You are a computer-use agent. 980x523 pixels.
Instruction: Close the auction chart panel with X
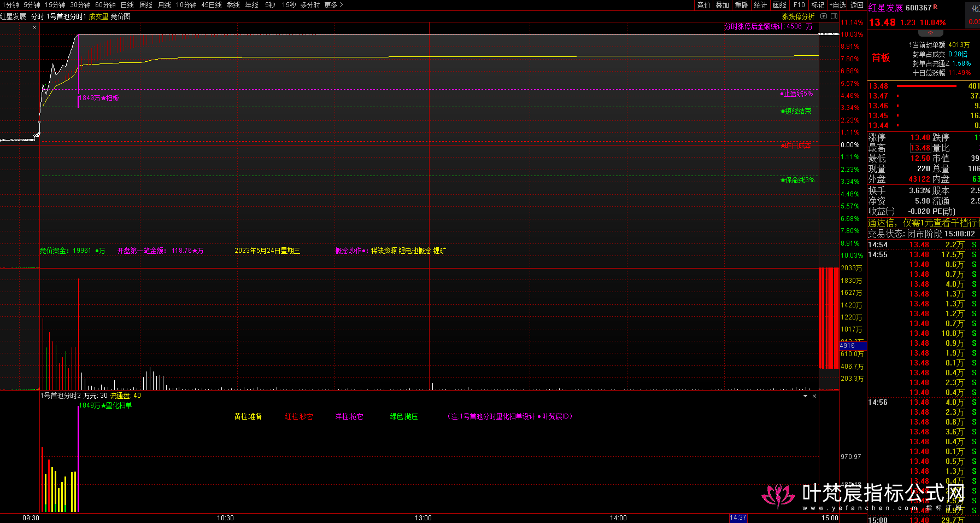pos(34,27)
